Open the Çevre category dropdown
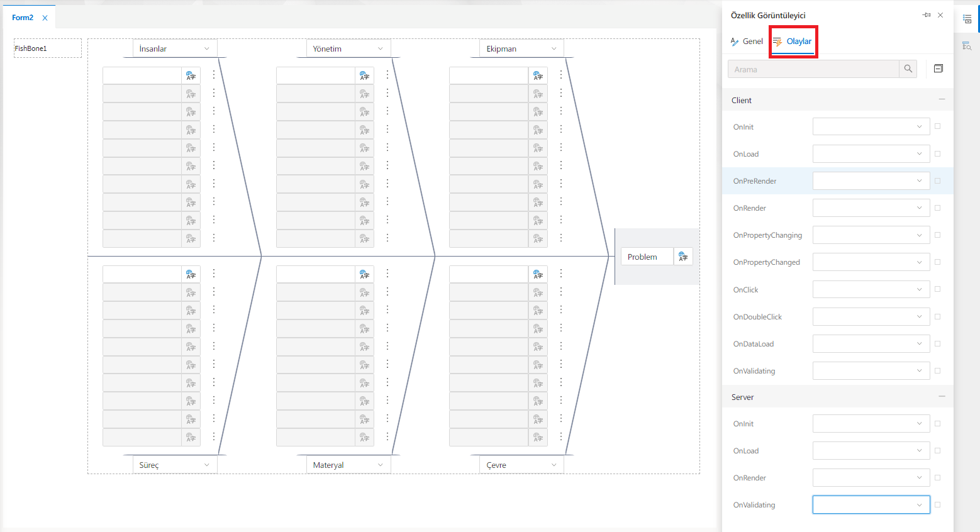Viewport: 980px width, 532px height. click(522, 465)
